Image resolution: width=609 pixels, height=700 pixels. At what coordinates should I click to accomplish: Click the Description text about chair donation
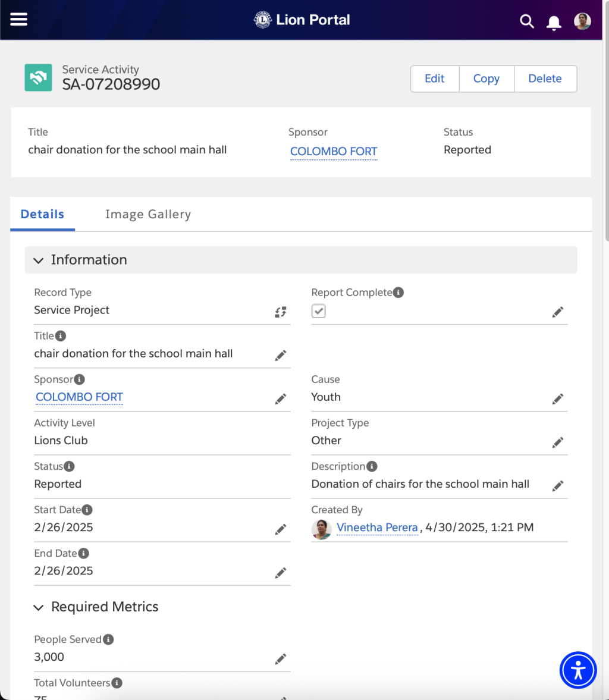pyautogui.click(x=420, y=484)
